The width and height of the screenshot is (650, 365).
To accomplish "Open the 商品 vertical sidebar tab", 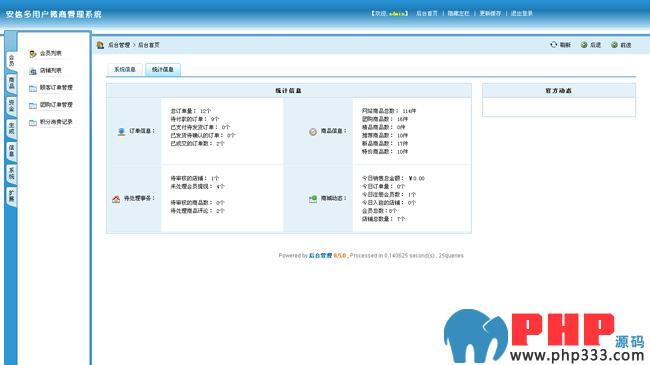I will point(11,83).
